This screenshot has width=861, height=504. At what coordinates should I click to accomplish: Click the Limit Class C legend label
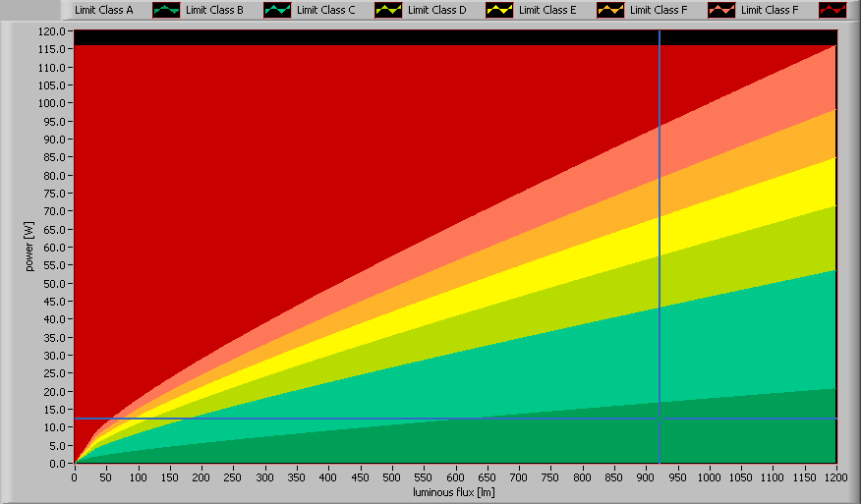[325, 10]
